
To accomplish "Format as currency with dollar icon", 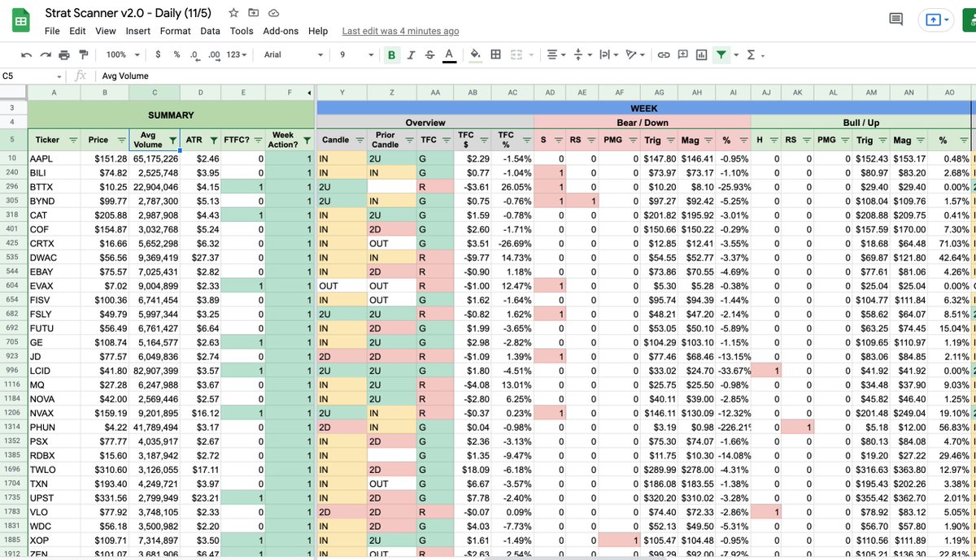I will tap(159, 54).
